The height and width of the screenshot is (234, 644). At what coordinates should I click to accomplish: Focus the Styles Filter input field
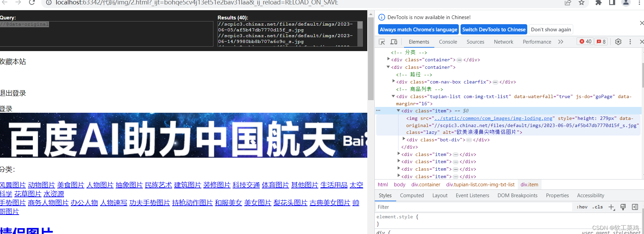pos(474,207)
